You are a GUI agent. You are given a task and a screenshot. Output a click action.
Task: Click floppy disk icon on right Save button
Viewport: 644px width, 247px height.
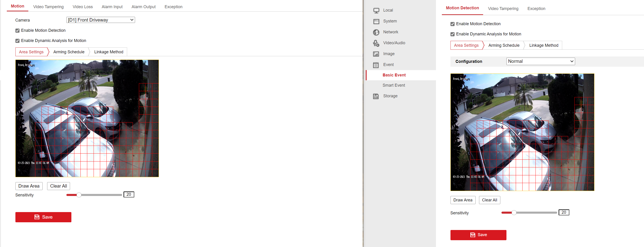472,235
